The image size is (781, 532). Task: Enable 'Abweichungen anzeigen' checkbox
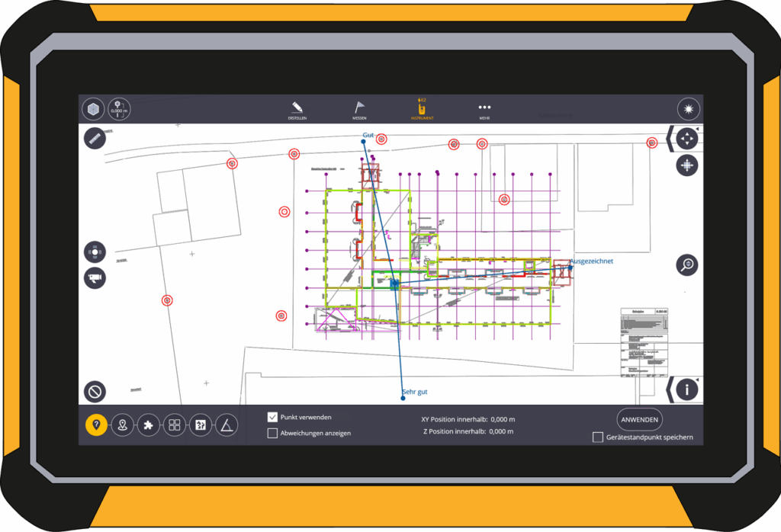pyautogui.click(x=272, y=433)
